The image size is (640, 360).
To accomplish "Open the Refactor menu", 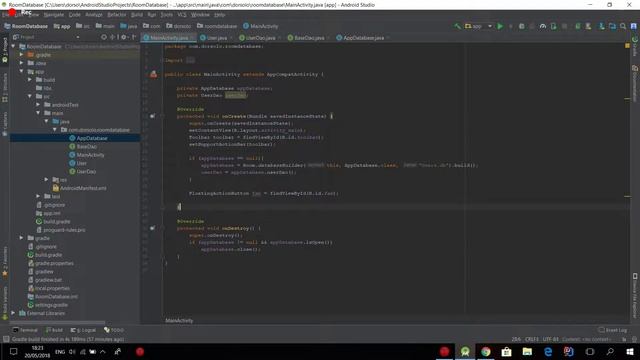I will [117, 15].
